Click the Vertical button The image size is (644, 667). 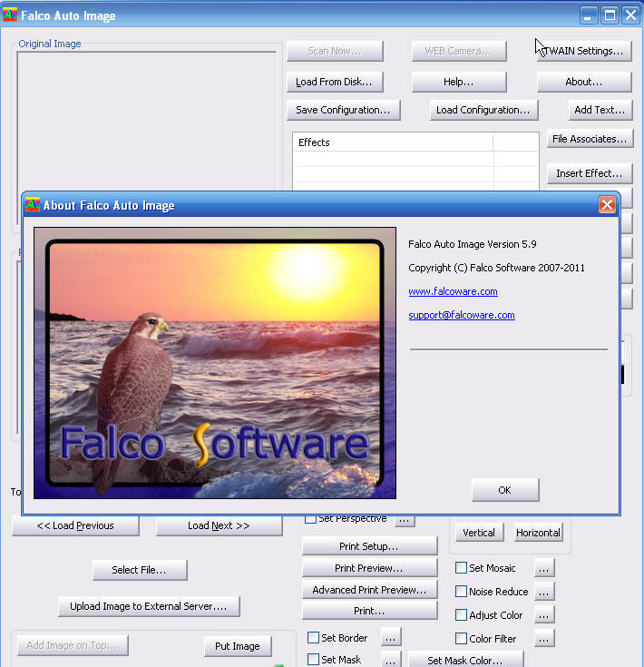coord(480,533)
